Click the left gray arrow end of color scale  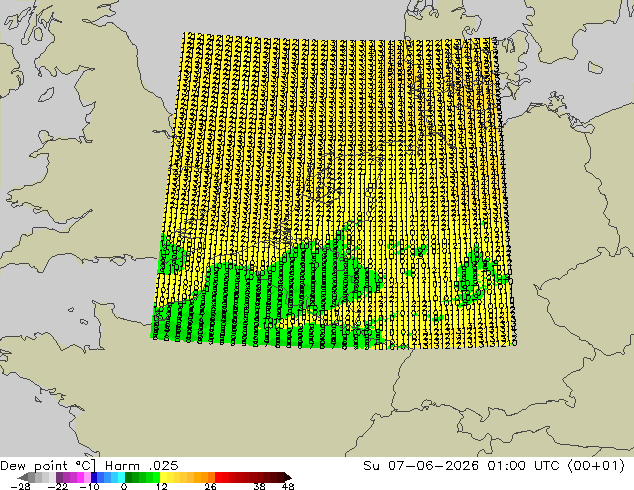point(23,477)
